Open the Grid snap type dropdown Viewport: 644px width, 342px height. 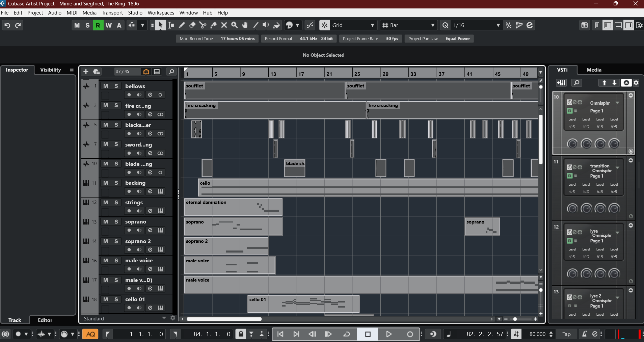tap(353, 25)
